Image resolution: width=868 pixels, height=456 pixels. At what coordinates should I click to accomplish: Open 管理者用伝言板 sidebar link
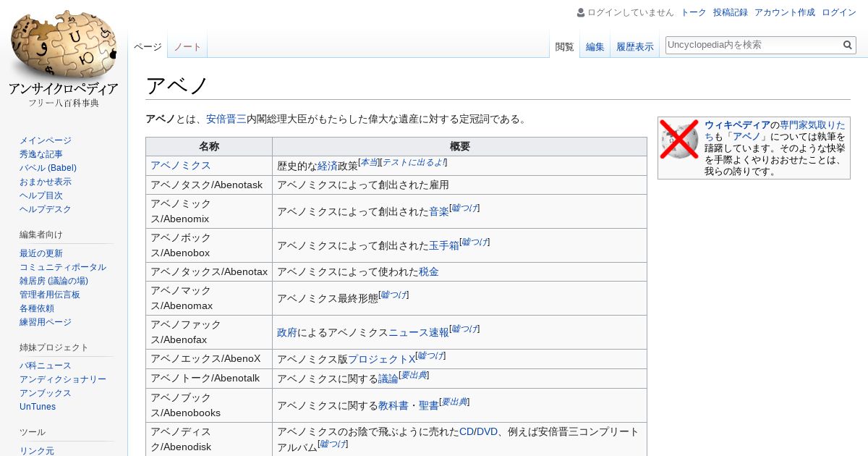pos(50,295)
